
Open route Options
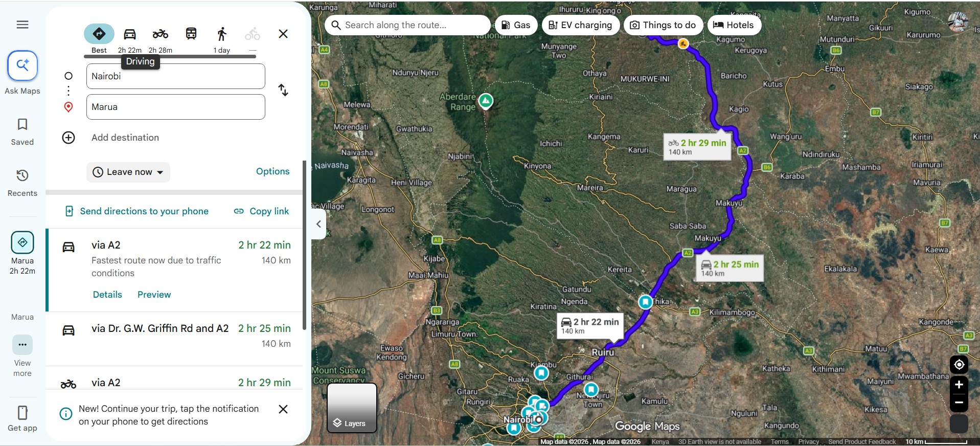(273, 171)
